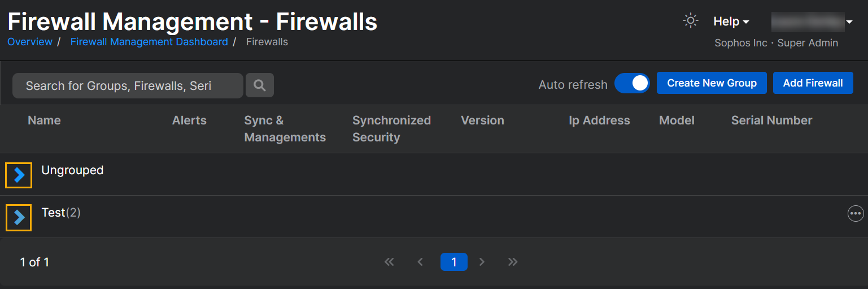Expand the Ungrouped firewalls row
Image resolution: width=868 pixels, height=289 pixels.
click(19, 175)
